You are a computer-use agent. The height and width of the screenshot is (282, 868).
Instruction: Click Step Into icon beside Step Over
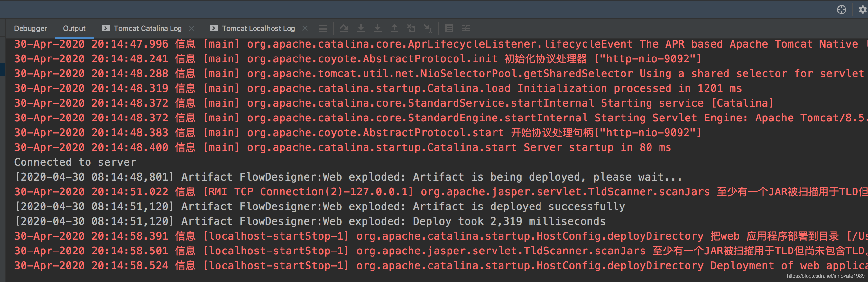[361, 28]
